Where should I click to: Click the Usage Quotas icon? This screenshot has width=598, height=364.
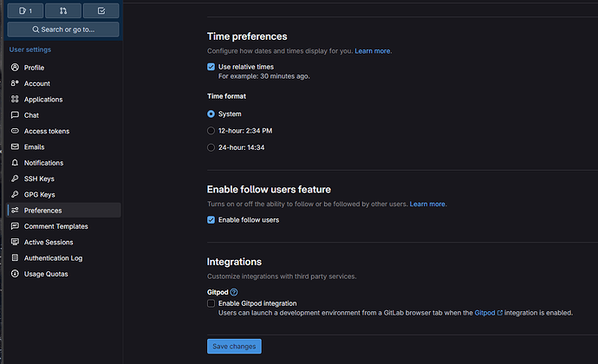click(15, 274)
